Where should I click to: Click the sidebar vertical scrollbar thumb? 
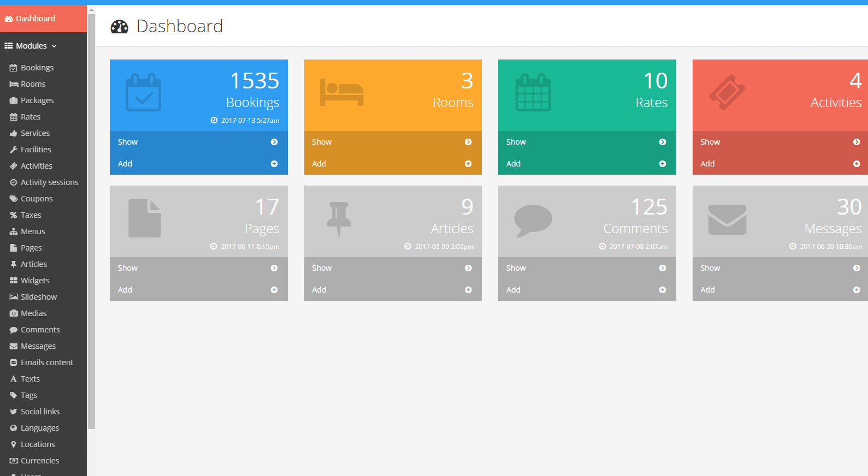[x=91, y=222]
